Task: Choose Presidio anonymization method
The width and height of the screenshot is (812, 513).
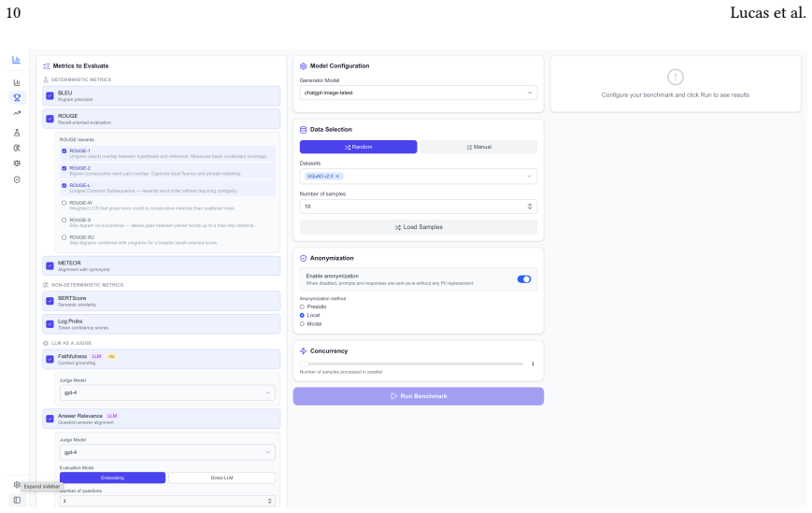Action: coord(302,306)
